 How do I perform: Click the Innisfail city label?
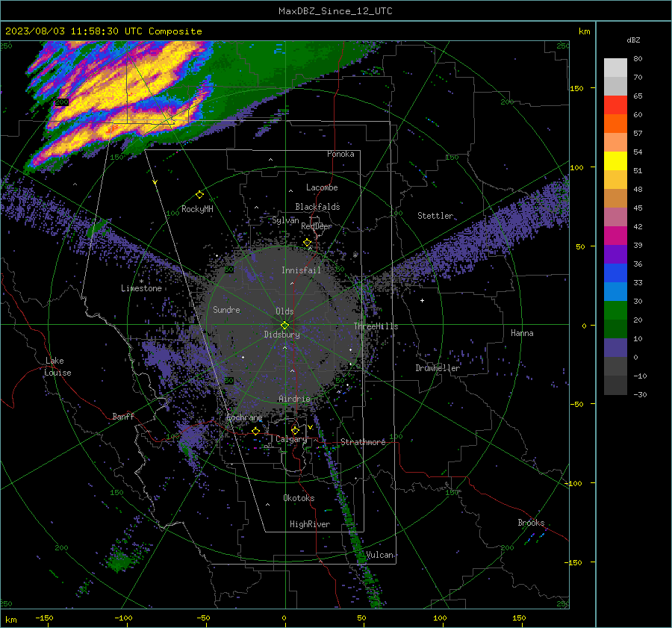coord(302,270)
